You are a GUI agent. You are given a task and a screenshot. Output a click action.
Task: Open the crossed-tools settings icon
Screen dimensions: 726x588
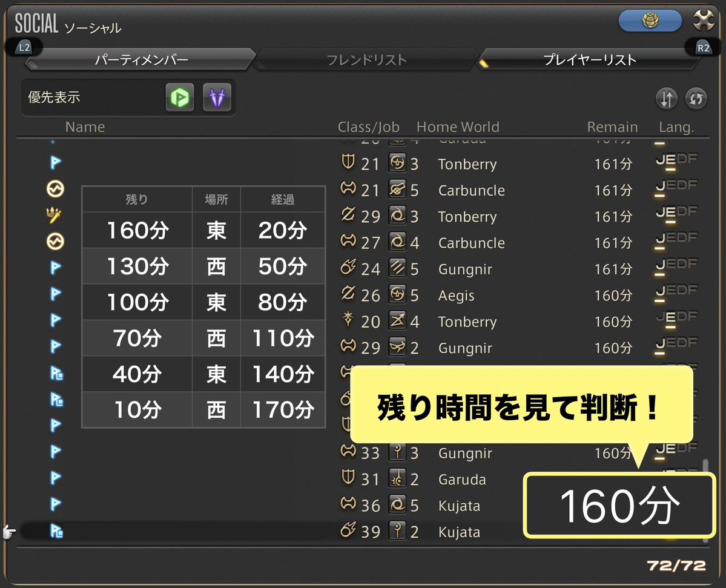tap(704, 21)
